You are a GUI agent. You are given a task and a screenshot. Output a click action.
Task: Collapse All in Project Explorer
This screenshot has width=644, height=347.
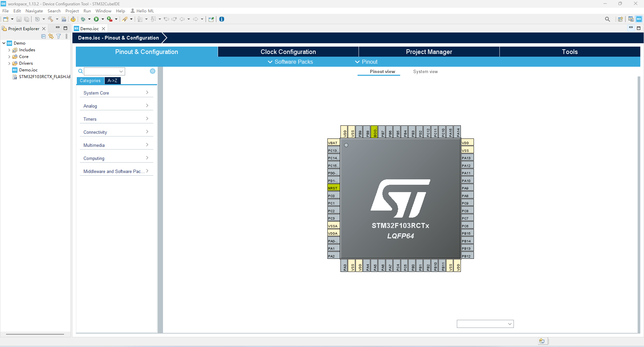pyautogui.click(x=44, y=36)
